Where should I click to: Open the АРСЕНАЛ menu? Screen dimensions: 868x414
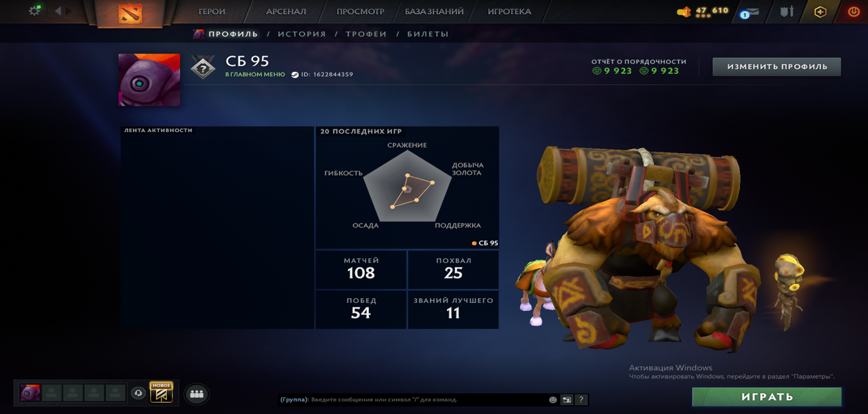coord(286,12)
